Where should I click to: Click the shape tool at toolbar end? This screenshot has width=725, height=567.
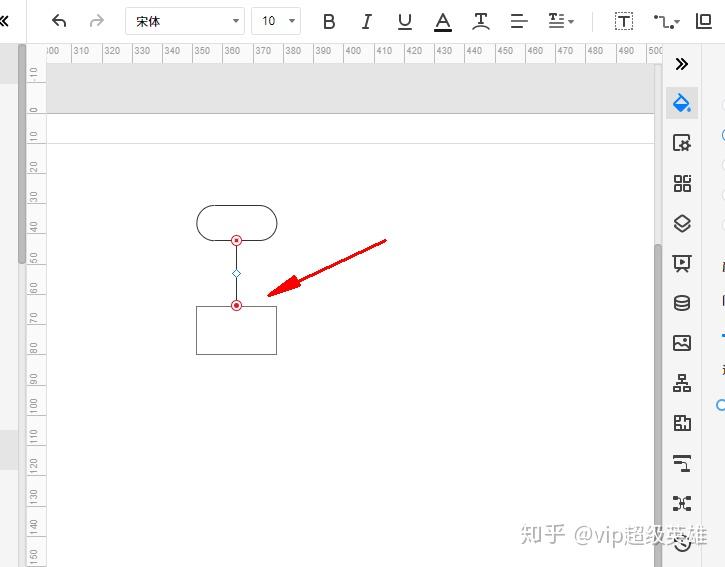pyautogui.click(x=703, y=21)
